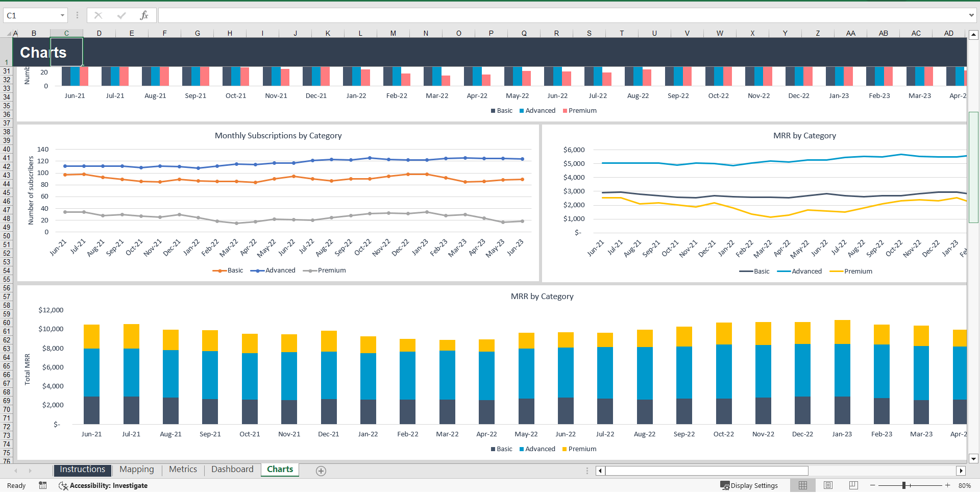Switch to Page Layout view icon
This screenshot has width=980, height=493.
point(827,485)
